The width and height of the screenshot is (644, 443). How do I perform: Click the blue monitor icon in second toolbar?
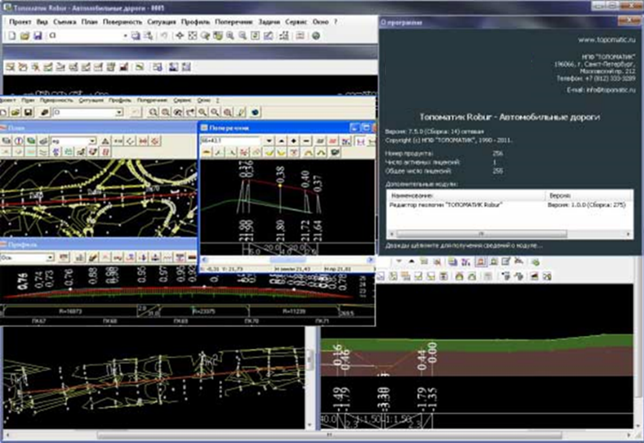[174, 67]
